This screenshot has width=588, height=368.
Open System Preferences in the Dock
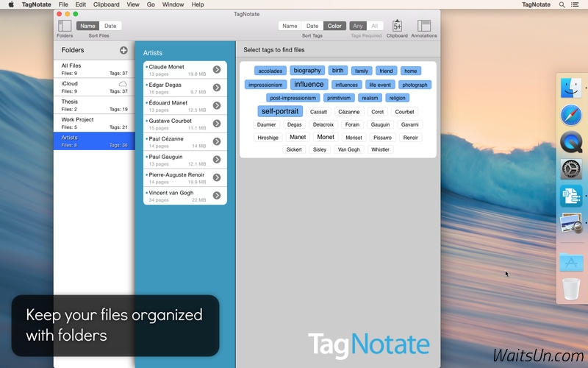pos(571,169)
